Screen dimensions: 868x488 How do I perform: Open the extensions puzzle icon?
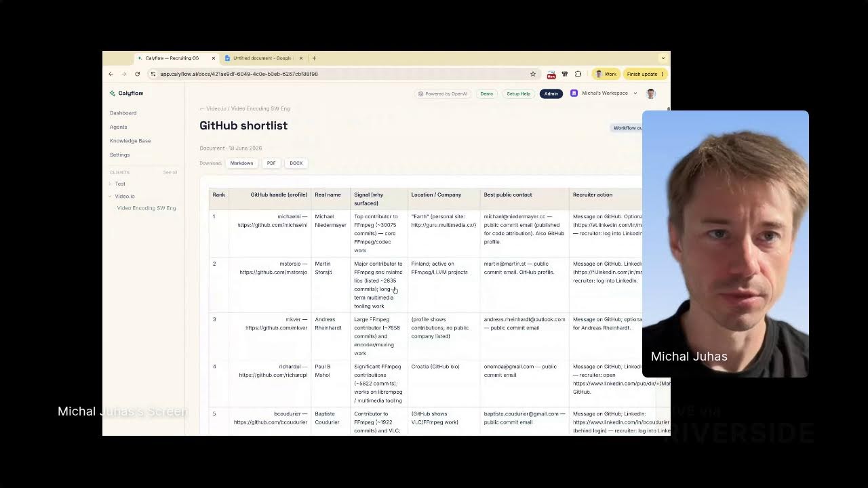coord(578,74)
